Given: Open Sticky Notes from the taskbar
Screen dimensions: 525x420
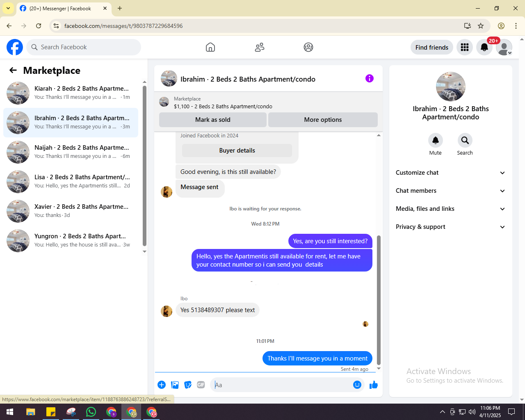Looking at the screenshot, I should [51, 412].
